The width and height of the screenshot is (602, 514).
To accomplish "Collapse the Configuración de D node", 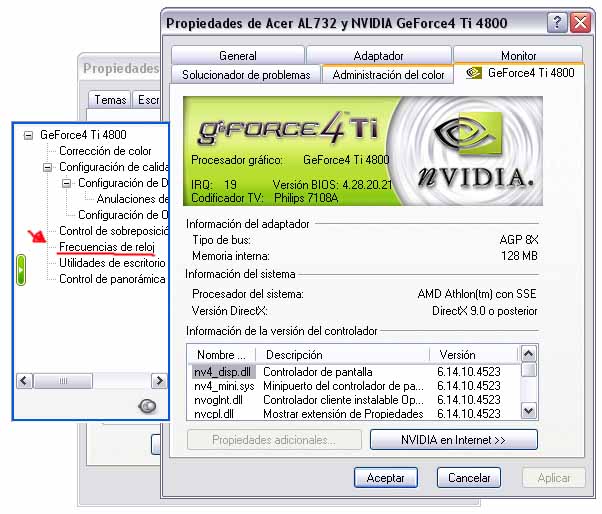I will (x=67, y=183).
